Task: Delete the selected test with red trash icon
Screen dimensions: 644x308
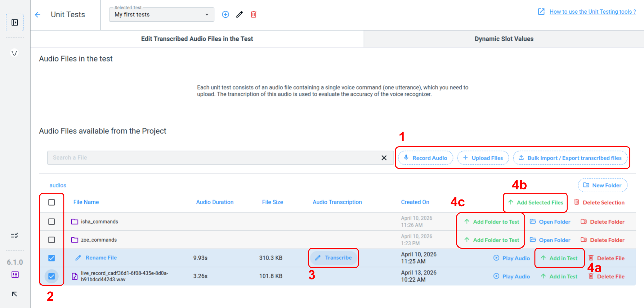Action: (x=254, y=15)
